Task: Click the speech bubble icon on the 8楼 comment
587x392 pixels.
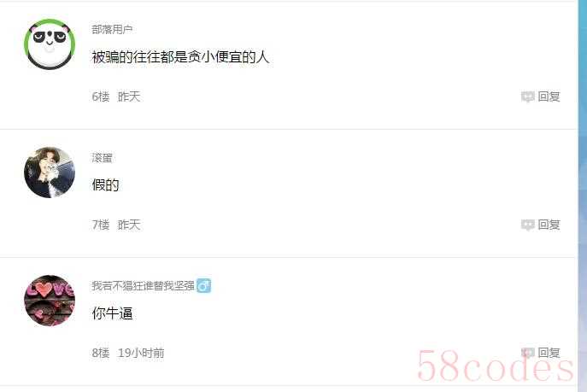Action: [528, 353]
